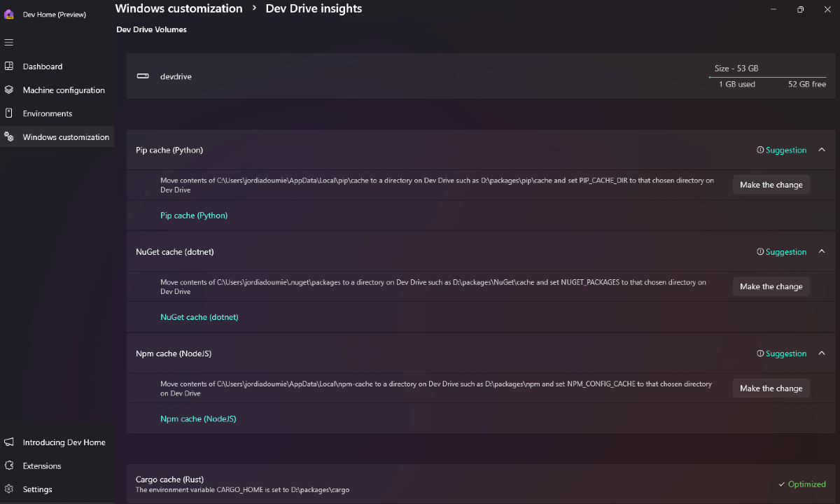Toggle the hamburger navigation menu
Image resolution: width=840 pixels, height=504 pixels.
point(9,42)
